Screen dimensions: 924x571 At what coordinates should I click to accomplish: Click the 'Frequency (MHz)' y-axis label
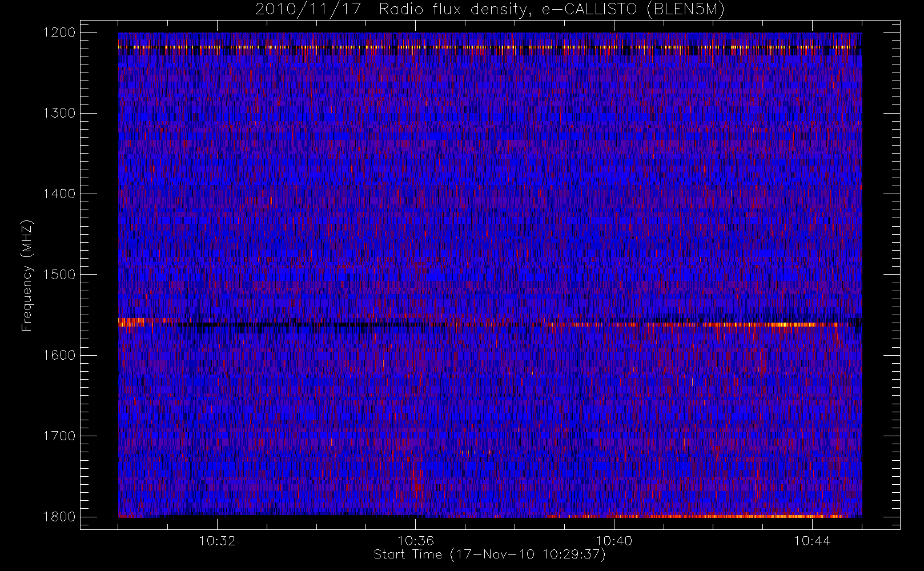[x=27, y=275]
